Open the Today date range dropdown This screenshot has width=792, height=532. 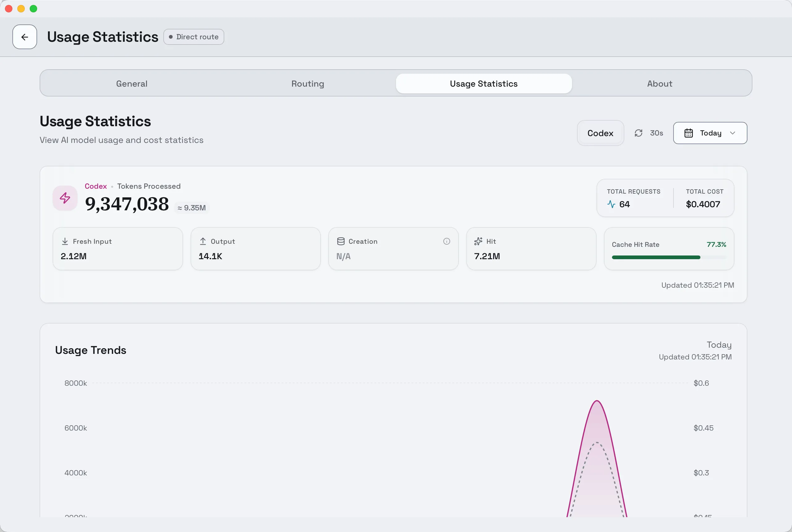[710, 133]
